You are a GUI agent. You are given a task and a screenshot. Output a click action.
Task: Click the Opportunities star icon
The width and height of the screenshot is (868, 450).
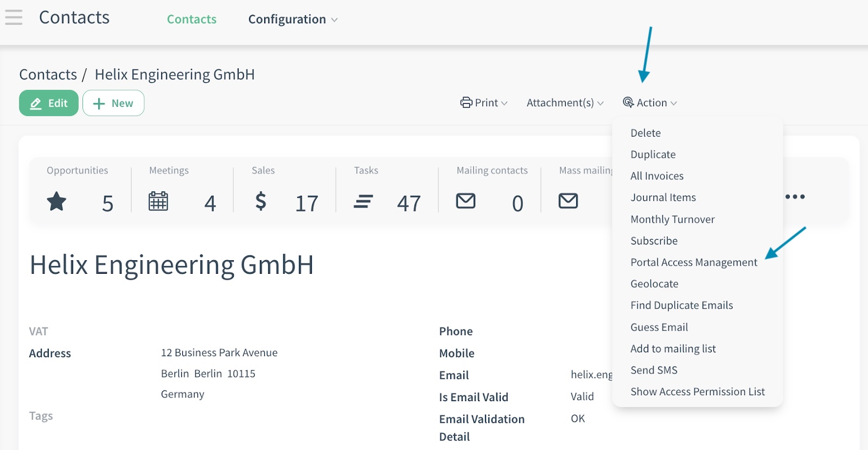click(56, 202)
